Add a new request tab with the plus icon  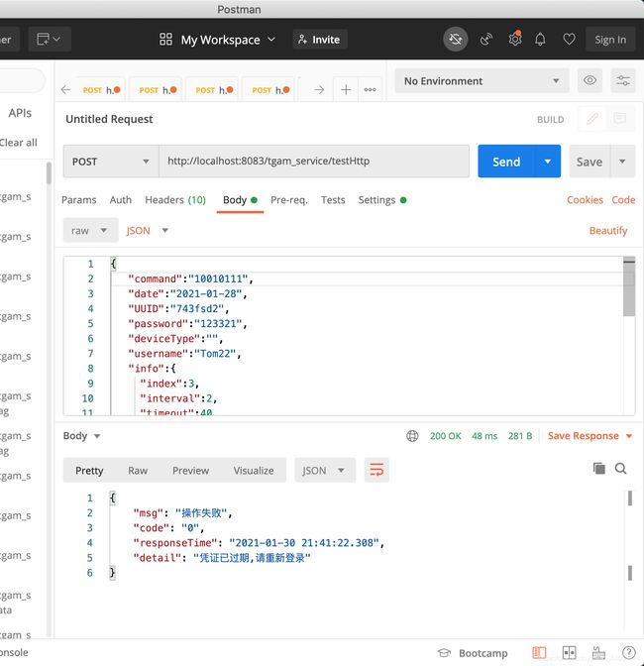pos(346,89)
